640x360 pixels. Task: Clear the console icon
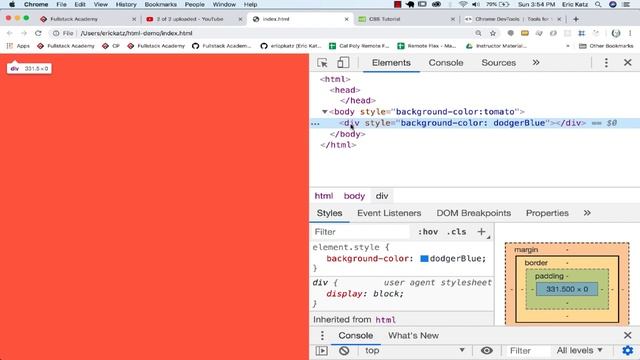(x=344, y=351)
